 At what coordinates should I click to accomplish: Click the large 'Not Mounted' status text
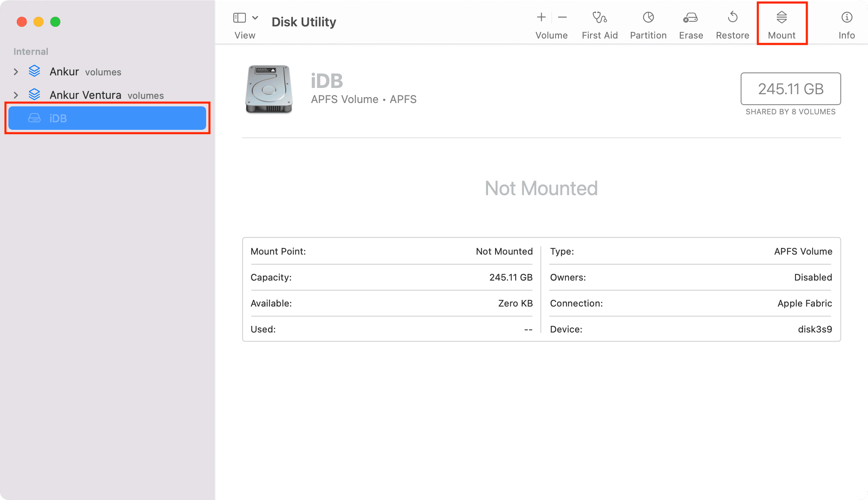[x=541, y=188]
